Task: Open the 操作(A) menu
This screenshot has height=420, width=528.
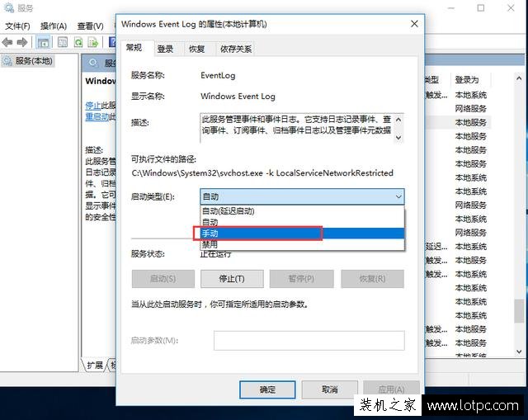Action: pos(53,26)
